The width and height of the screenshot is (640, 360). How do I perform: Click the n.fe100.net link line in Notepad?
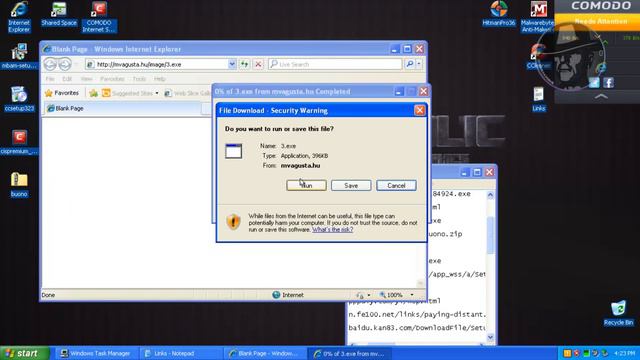coord(417,314)
